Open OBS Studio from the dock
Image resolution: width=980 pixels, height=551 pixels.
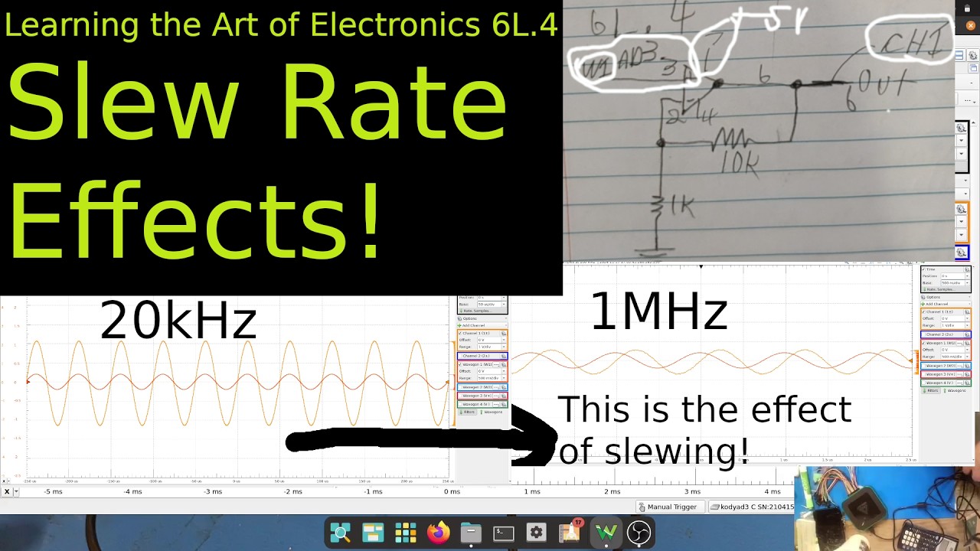click(x=639, y=533)
